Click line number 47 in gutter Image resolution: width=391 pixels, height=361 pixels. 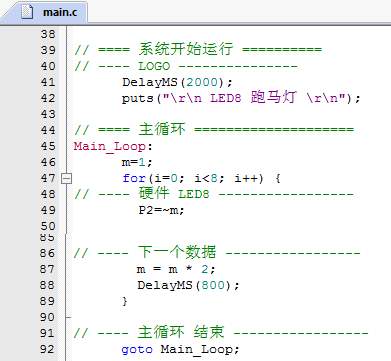click(x=48, y=178)
